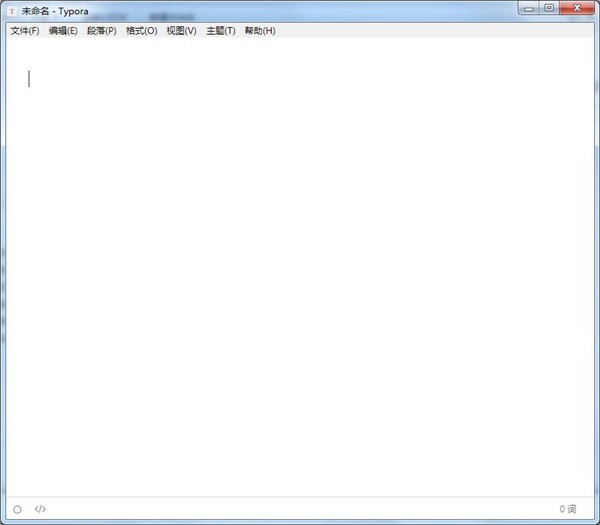
Task: Open the 帮助(H) menu
Action: [260, 31]
